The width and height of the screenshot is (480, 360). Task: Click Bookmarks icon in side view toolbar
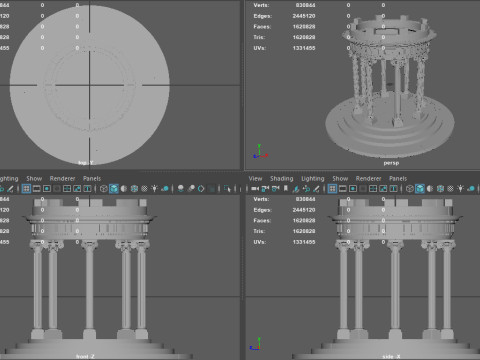pyautogui.click(x=286, y=188)
